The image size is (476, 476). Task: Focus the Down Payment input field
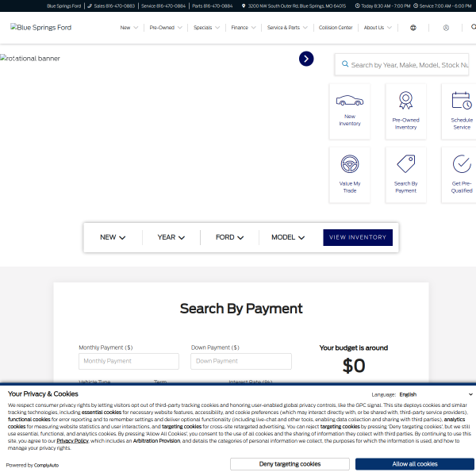coord(241,361)
